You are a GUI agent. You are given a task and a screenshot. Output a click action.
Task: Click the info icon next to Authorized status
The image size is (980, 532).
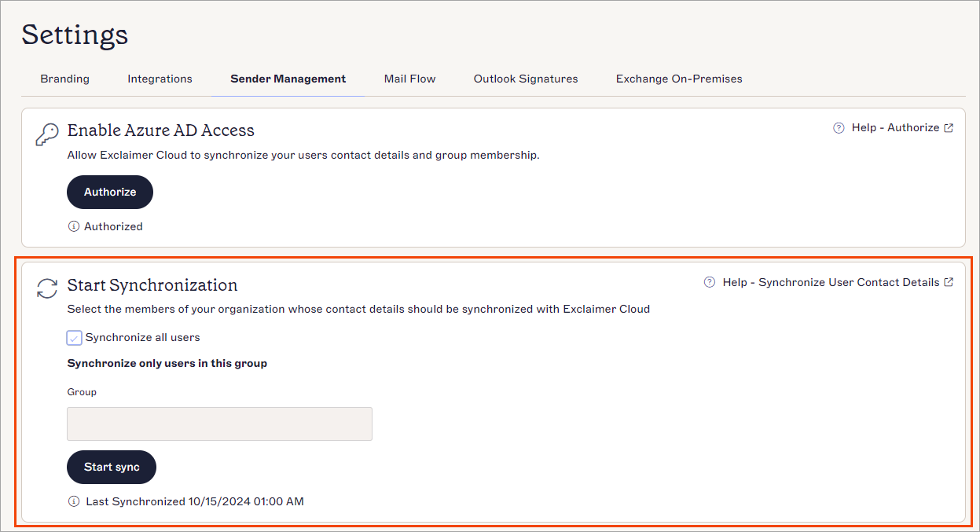pos(73,226)
